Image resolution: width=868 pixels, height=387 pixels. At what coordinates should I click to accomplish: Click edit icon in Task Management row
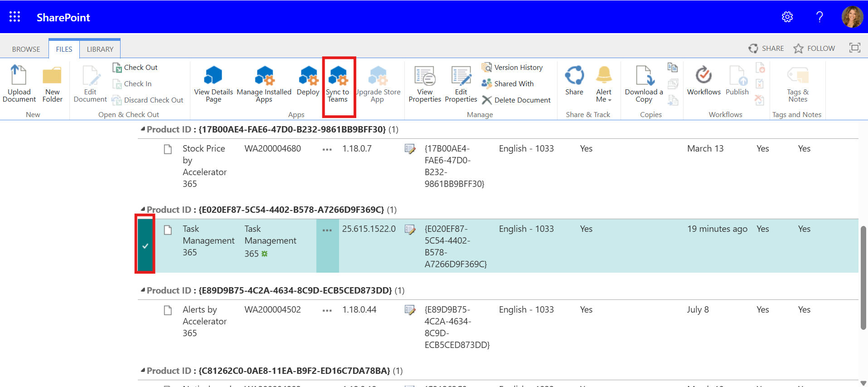(410, 230)
